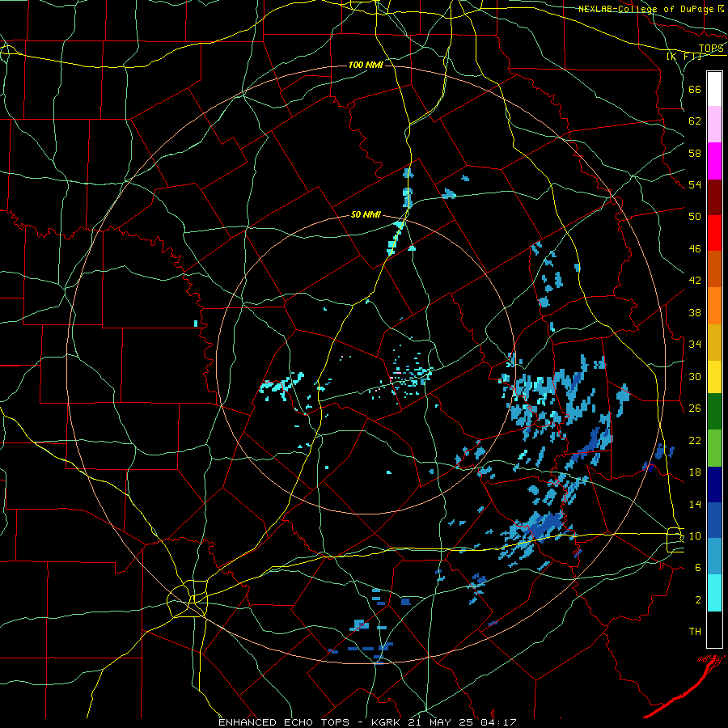Click the magenta 58 kft legend swatch
The width and height of the screenshot is (728, 728).
click(x=714, y=161)
